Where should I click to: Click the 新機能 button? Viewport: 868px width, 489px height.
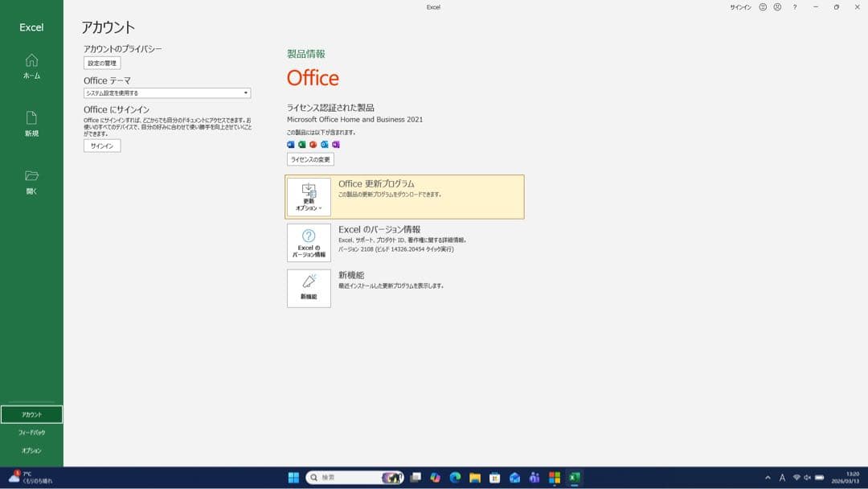pyautogui.click(x=309, y=289)
